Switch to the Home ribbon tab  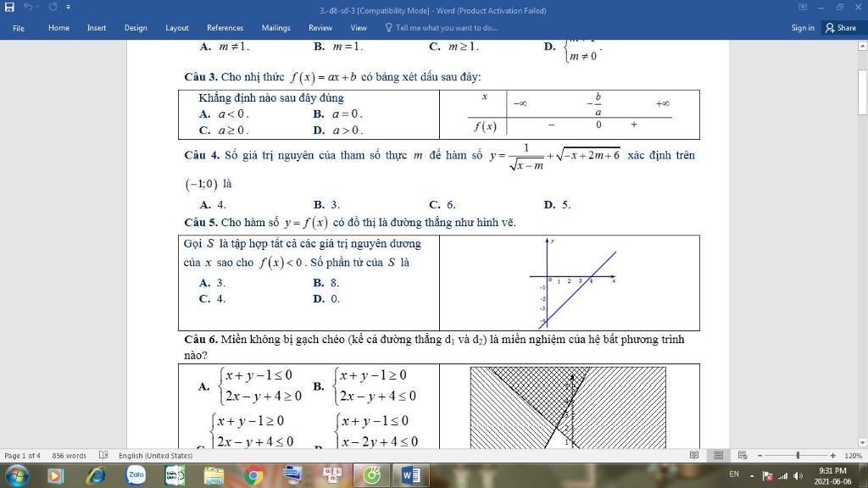[58, 28]
